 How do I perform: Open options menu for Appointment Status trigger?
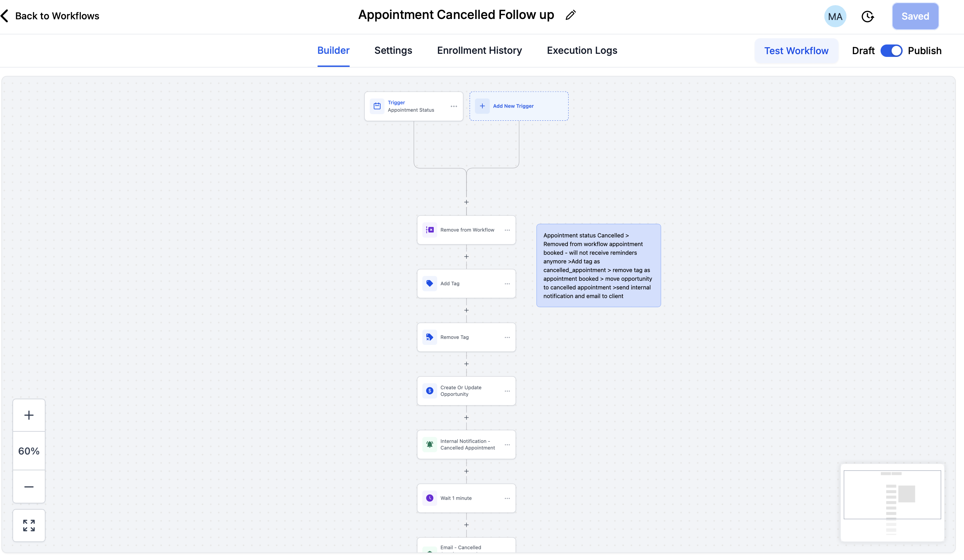point(454,106)
